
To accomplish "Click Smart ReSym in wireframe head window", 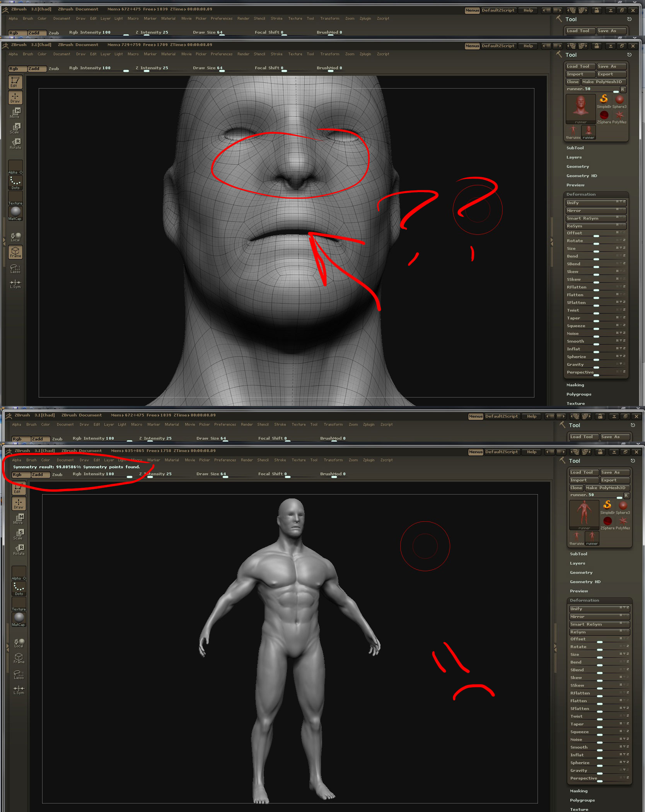I will [x=596, y=218].
